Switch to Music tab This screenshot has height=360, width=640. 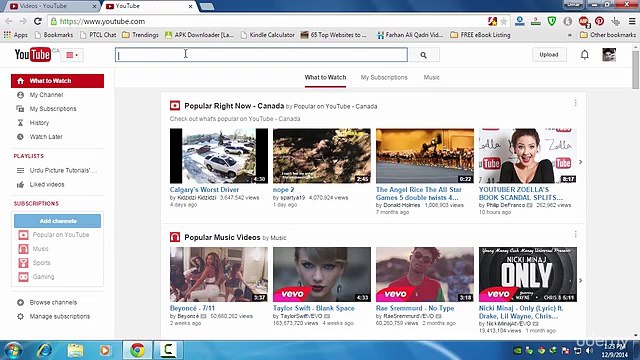click(431, 77)
